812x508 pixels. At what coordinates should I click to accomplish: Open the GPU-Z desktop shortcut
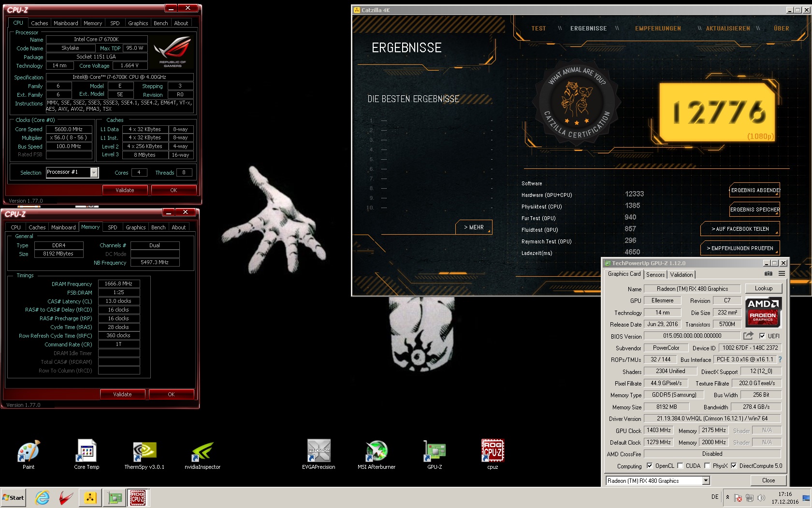[435, 454]
